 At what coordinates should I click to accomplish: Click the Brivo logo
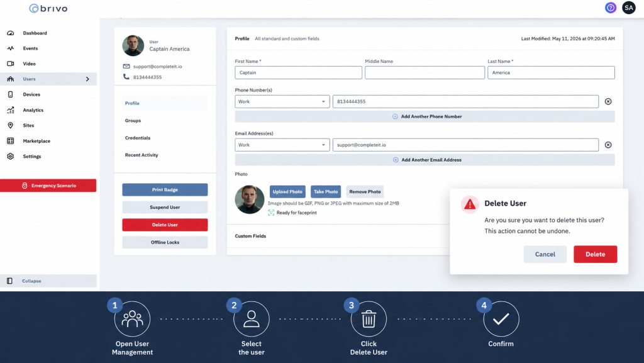(48, 8)
